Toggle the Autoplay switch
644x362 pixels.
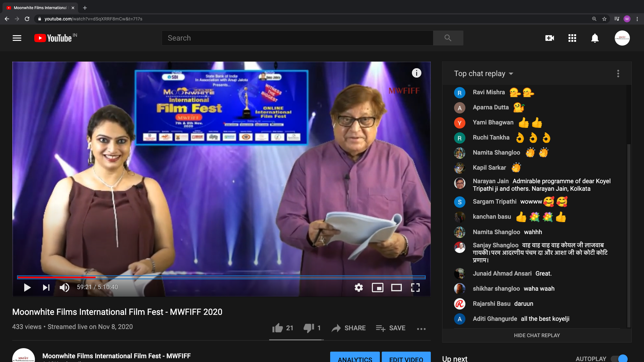pos(619,359)
